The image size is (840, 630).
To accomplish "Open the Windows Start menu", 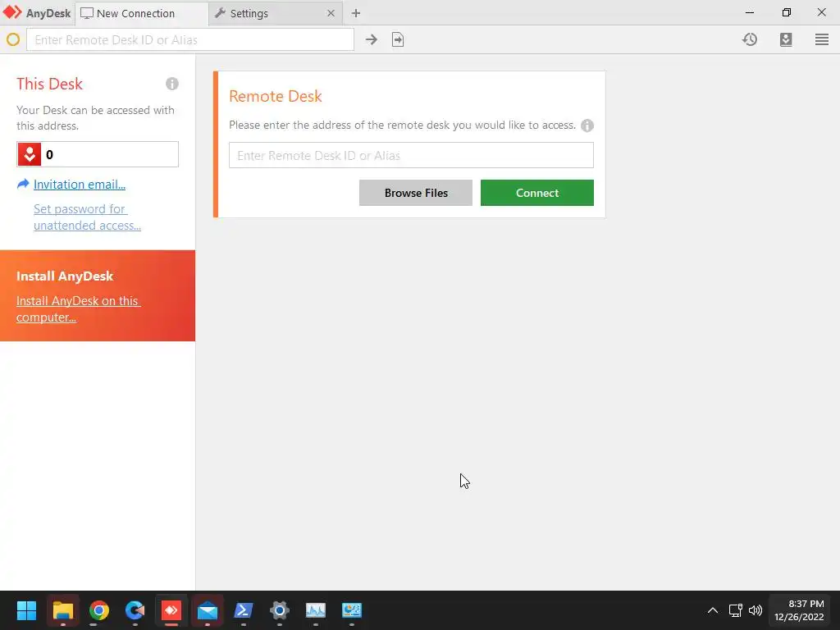I will tap(26, 610).
